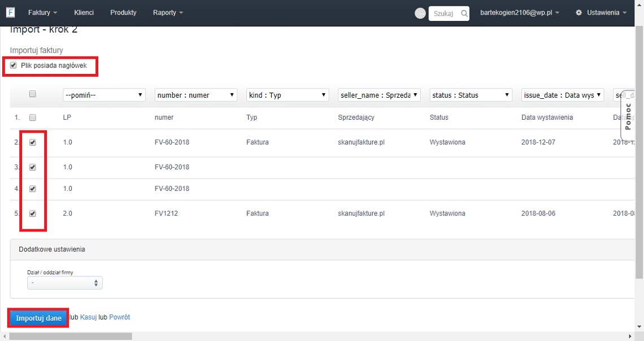
Task: Open the Pomoc side tab
Action: 628,116
